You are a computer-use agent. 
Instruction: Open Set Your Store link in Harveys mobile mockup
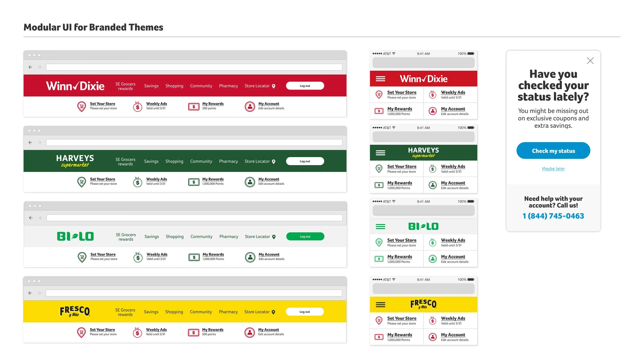[402, 167]
